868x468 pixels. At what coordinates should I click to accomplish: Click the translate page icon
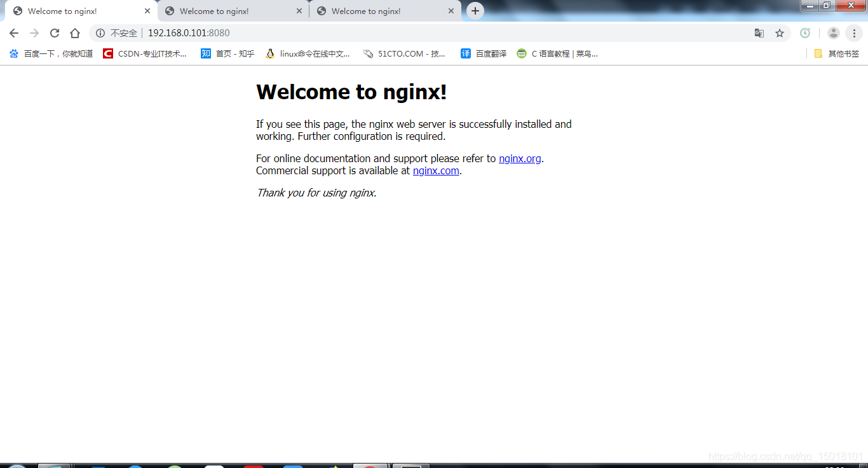759,33
